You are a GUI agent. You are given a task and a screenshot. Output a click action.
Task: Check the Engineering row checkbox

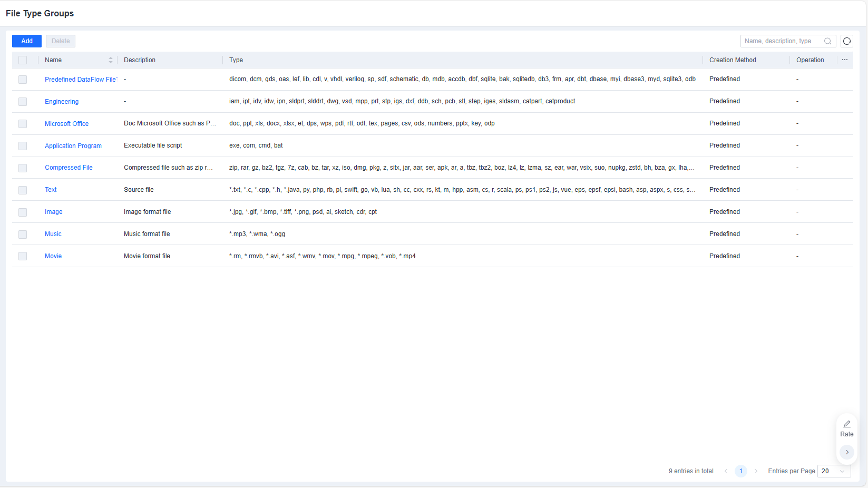[x=23, y=102]
